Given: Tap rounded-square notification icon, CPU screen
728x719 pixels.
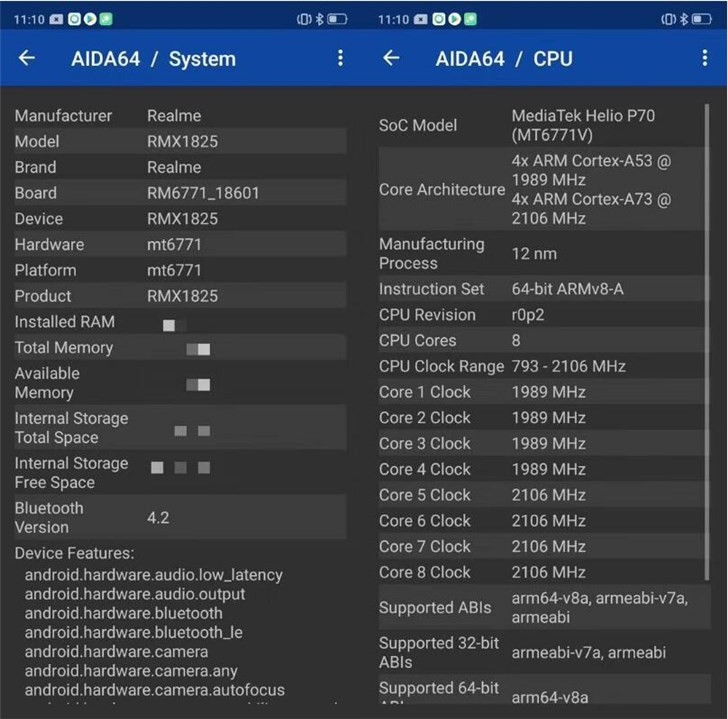Looking at the screenshot, I should pyautogui.click(x=439, y=19).
